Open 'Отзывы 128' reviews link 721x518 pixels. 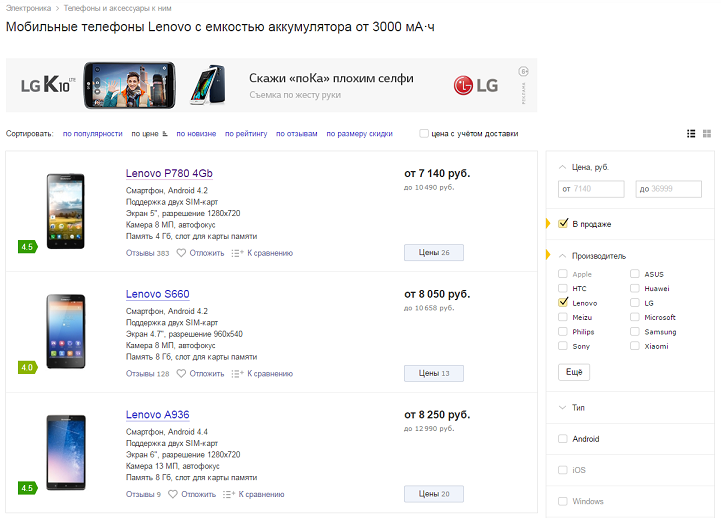148,374
